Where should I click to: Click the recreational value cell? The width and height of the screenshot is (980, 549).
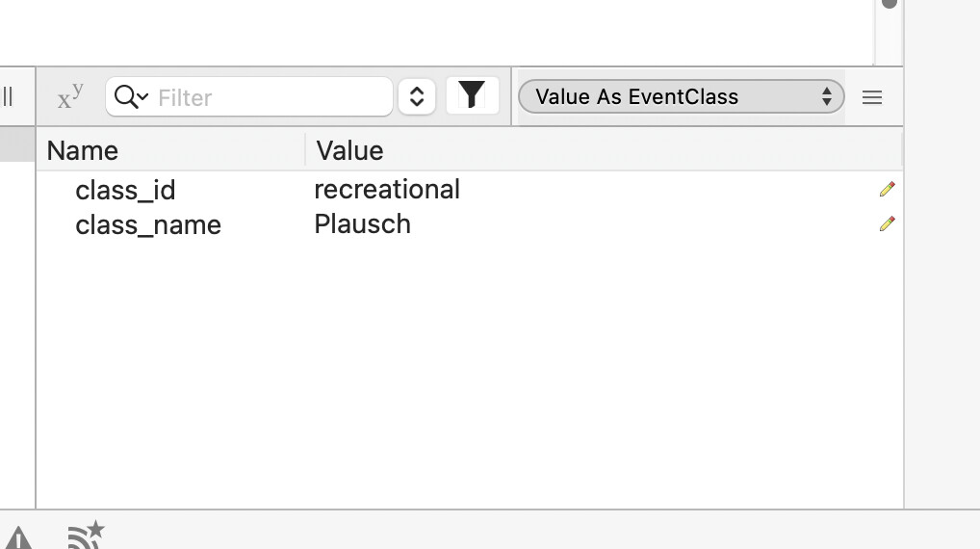click(x=387, y=189)
